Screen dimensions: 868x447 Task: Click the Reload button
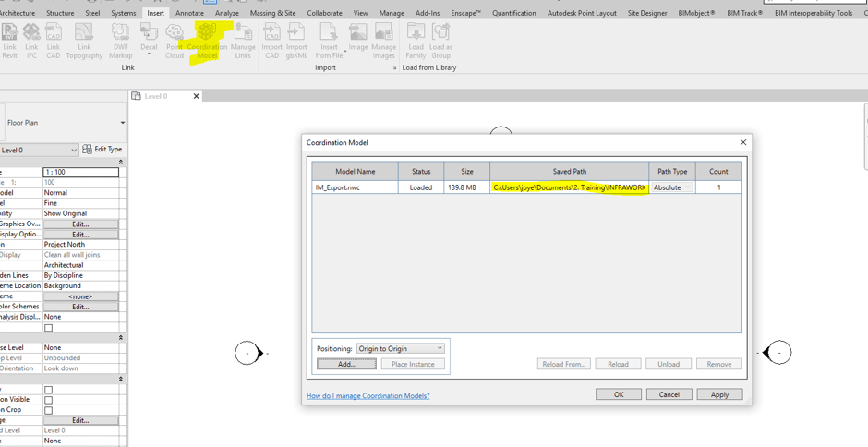(618, 364)
